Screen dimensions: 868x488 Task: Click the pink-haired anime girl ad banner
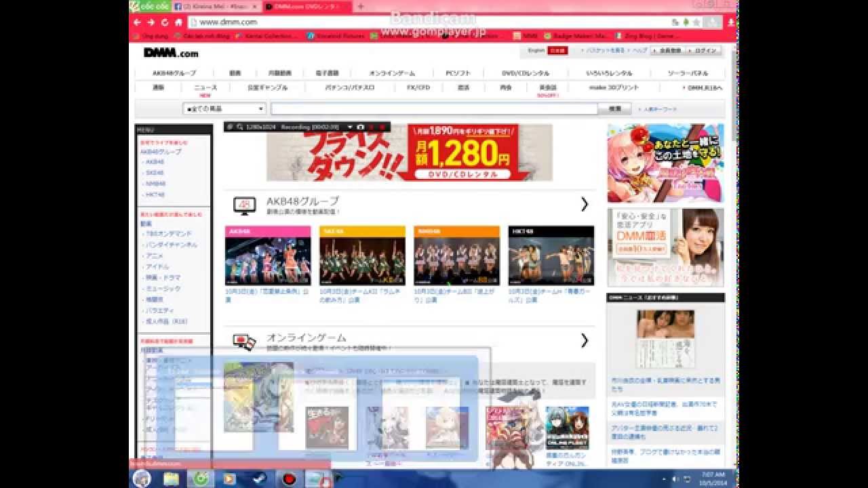click(665, 163)
